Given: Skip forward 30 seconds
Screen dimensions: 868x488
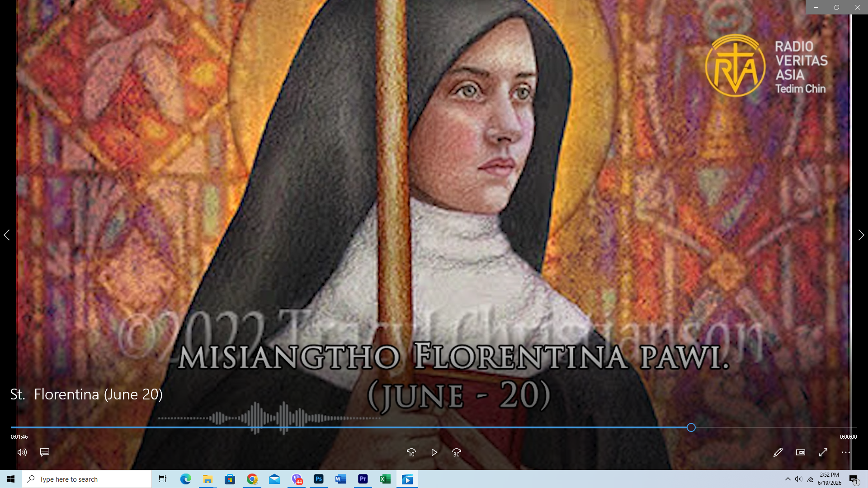Looking at the screenshot, I should tap(457, 452).
